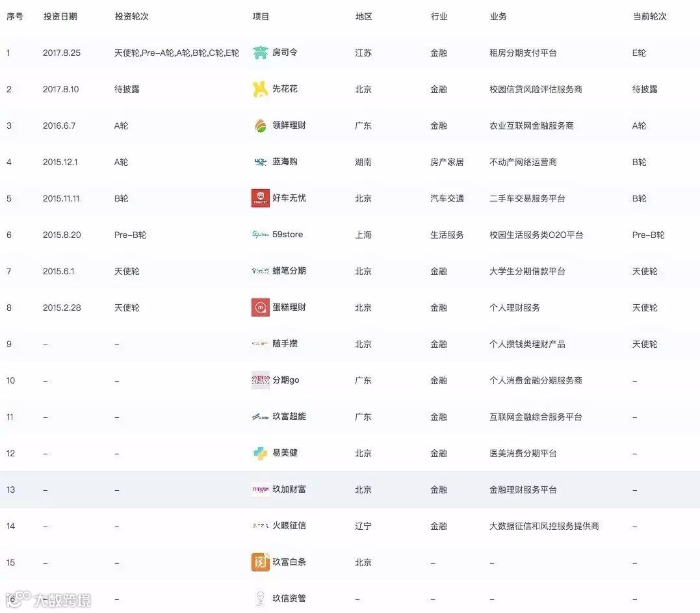Image resolution: width=700 pixels, height=613 pixels.
Task: Select the date cell 2017.8.10
Action: pyautogui.click(x=60, y=89)
